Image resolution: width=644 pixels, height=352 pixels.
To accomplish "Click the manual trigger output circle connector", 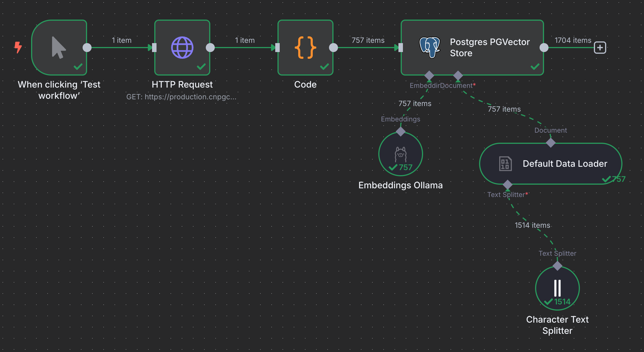I will click(x=87, y=48).
